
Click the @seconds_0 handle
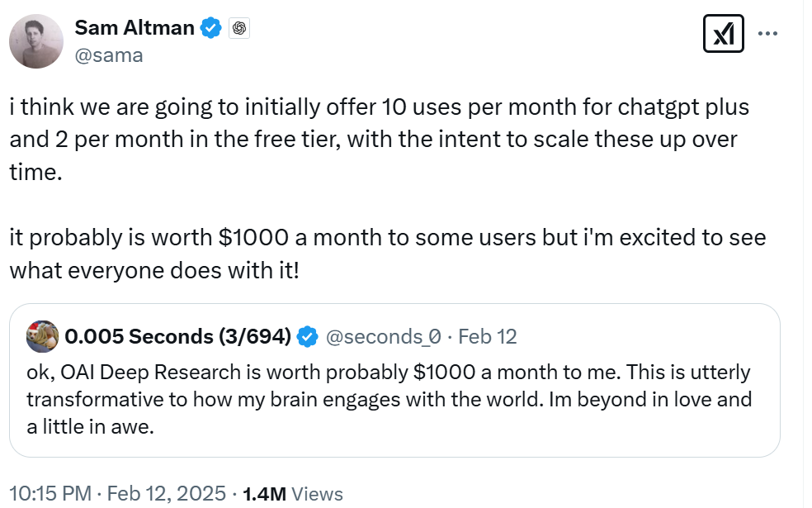click(x=385, y=337)
